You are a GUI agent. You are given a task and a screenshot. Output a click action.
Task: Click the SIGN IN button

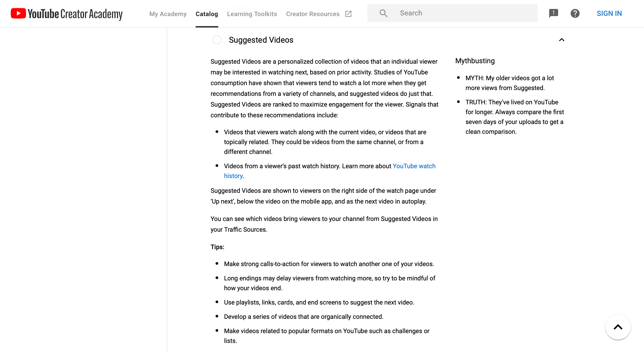pyautogui.click(x=609, y=13)
